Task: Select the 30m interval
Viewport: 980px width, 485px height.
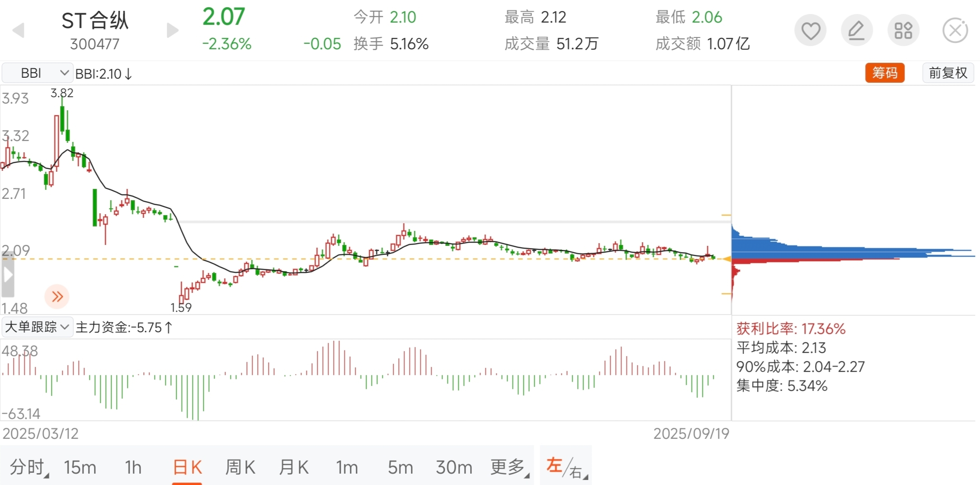Action: pos(454,467)
